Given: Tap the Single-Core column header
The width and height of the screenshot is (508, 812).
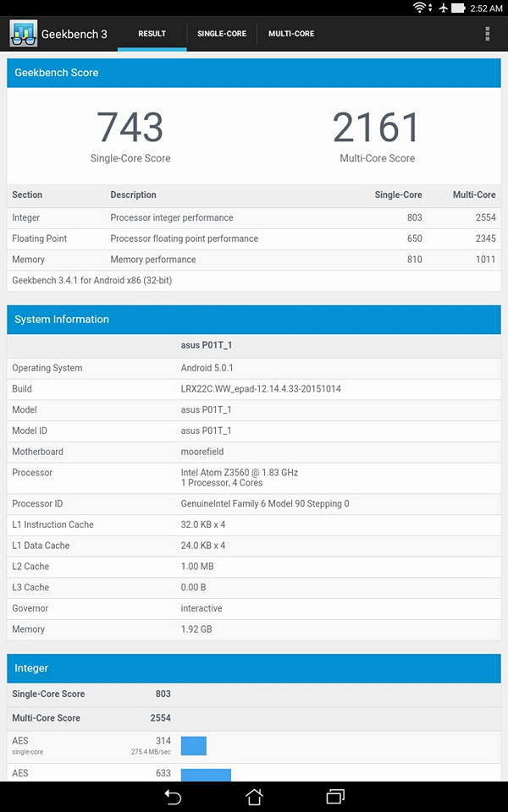Looking at the screenshot, I should point(398,195).
